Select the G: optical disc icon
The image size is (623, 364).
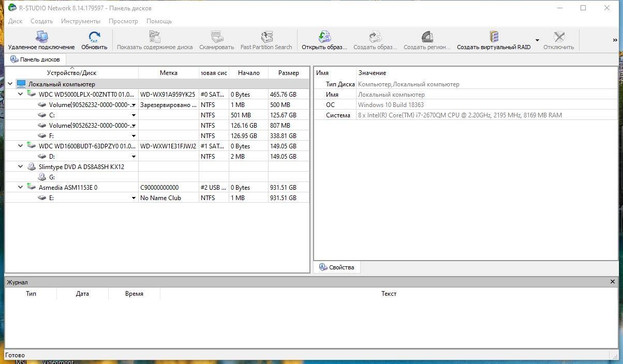42,177
